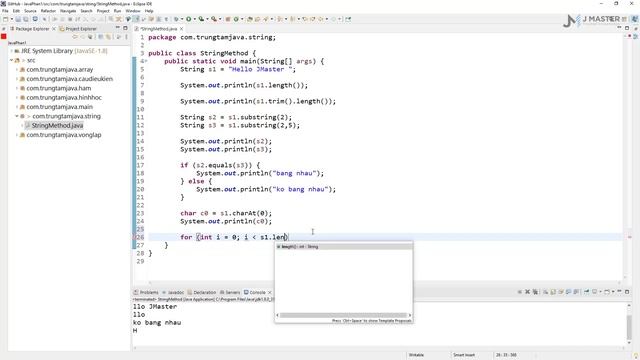Switch to the Servers tab
The height and width of the screenshot is (360, 640).
click(230, 292)
